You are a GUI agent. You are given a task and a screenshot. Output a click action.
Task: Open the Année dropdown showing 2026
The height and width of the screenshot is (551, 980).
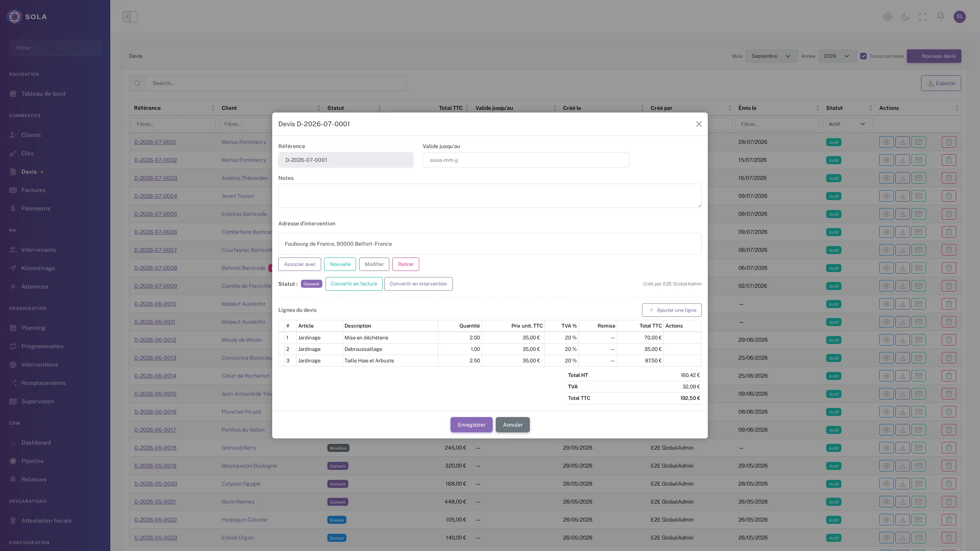tap(838, 56)
